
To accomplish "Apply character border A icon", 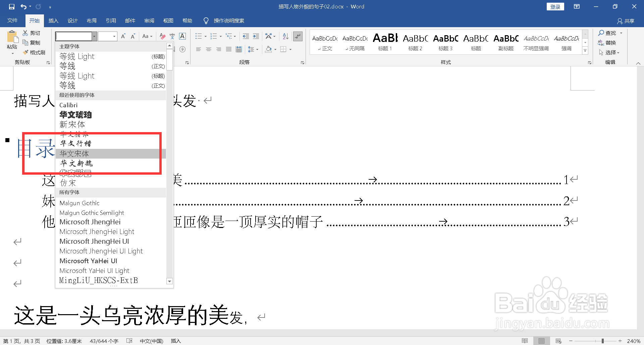I will (x=182, y=36).
